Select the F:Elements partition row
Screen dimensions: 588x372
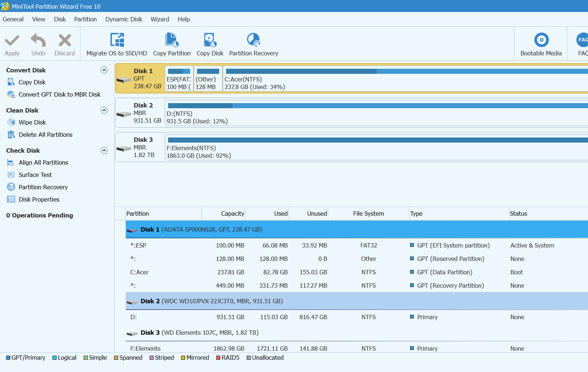click(357, 348)
